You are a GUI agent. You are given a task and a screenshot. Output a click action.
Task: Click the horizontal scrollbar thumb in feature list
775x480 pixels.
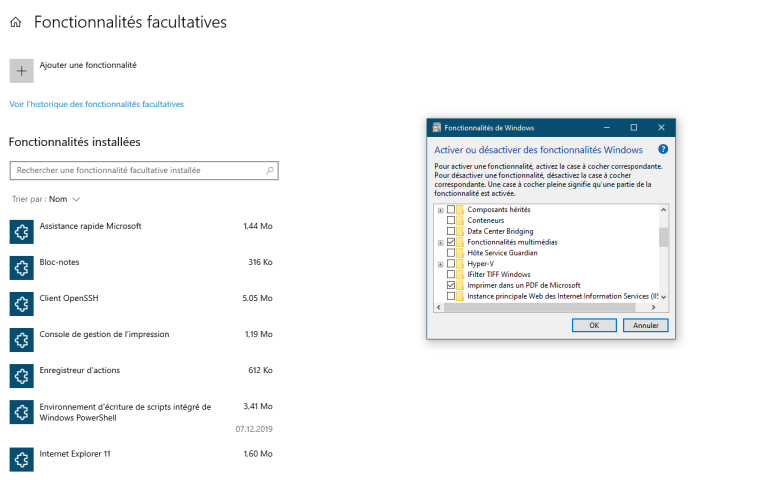click(540, 307)
